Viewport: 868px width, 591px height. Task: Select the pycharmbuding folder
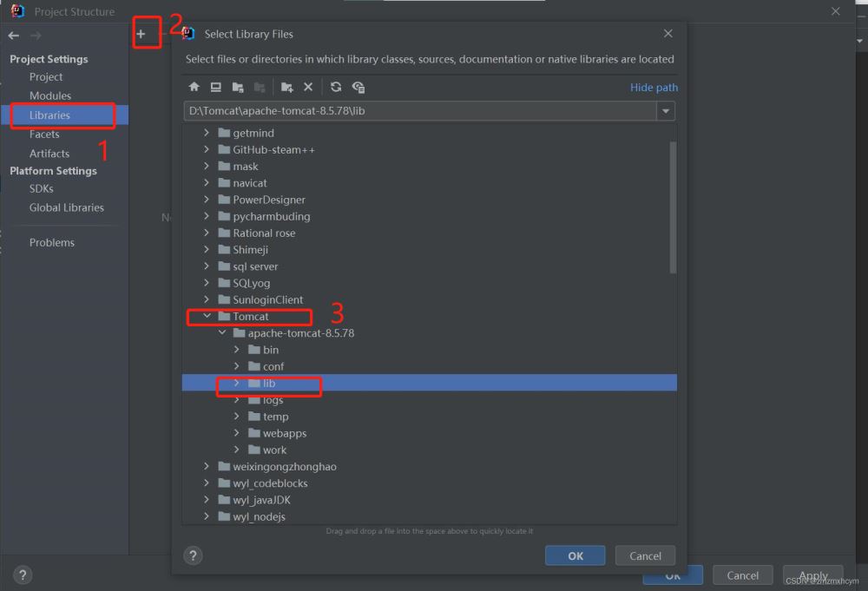[x=271, y=216]
